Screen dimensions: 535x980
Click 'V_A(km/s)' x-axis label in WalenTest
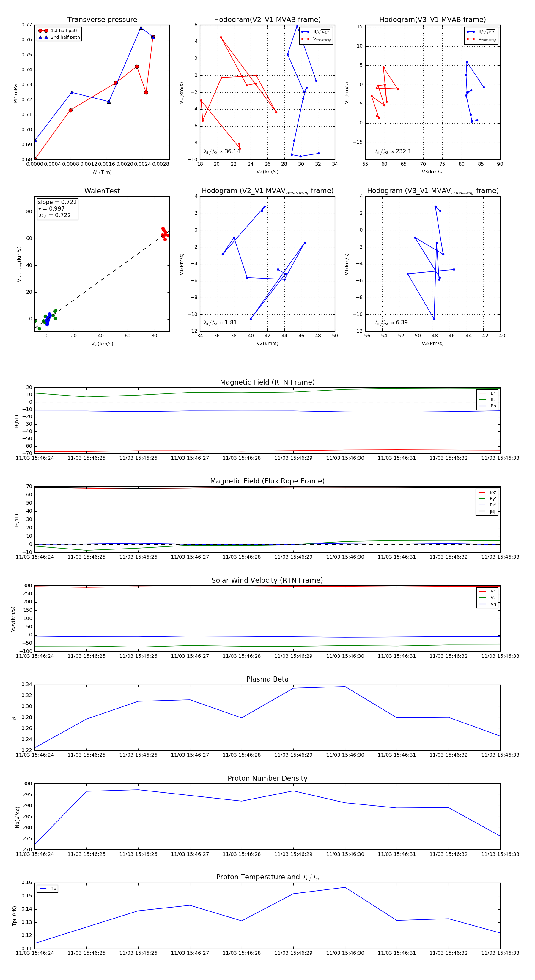[x=102, y=344]
